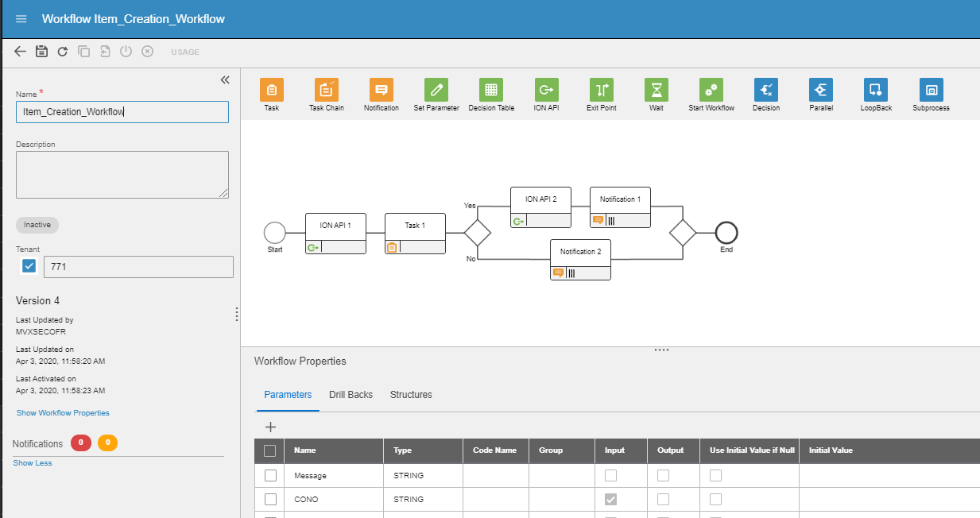
Task: Select the Exit Point tool icon
Action: [601, 90]
